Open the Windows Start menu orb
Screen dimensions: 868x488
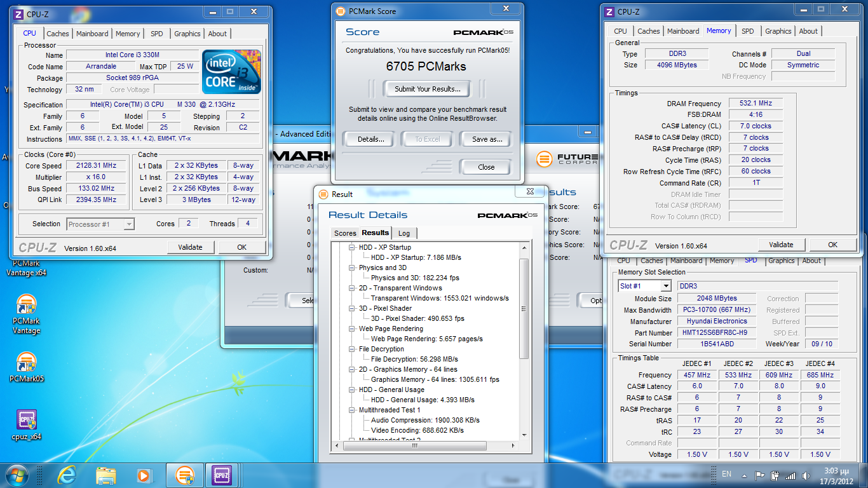pyautogui.click(x=17, y=475)
